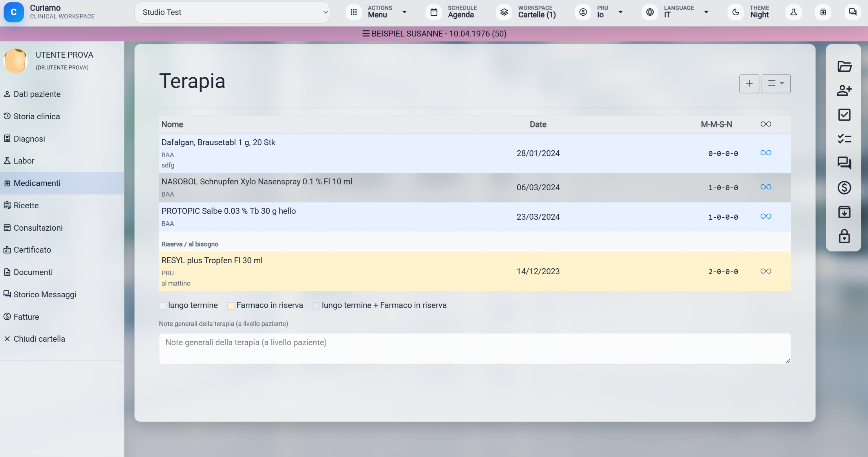Open the Studio Test selector
Viewport: 868px width, 457px height.
tap(232, 12)
